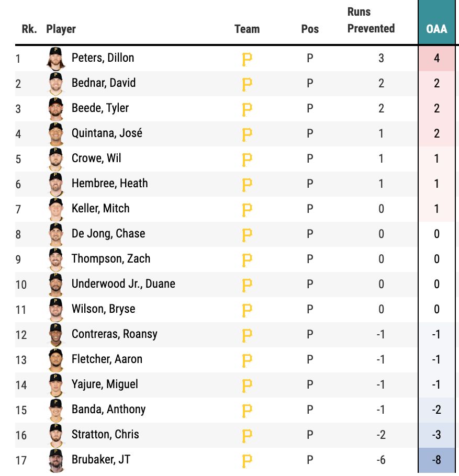Click the -8 OAA shaded cell
Viewport: 459px width, 476px height.
pyautogui.click(x=436, y=460)
